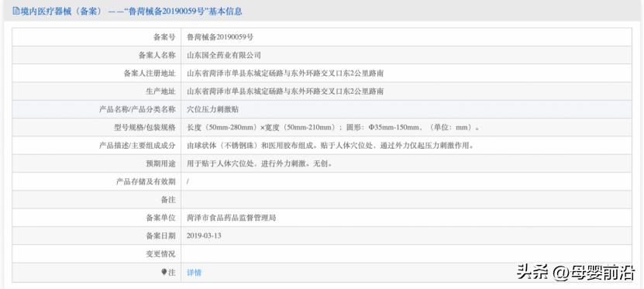Click the description starting 由球状体（不锈钢珠）

pos(330,146)
